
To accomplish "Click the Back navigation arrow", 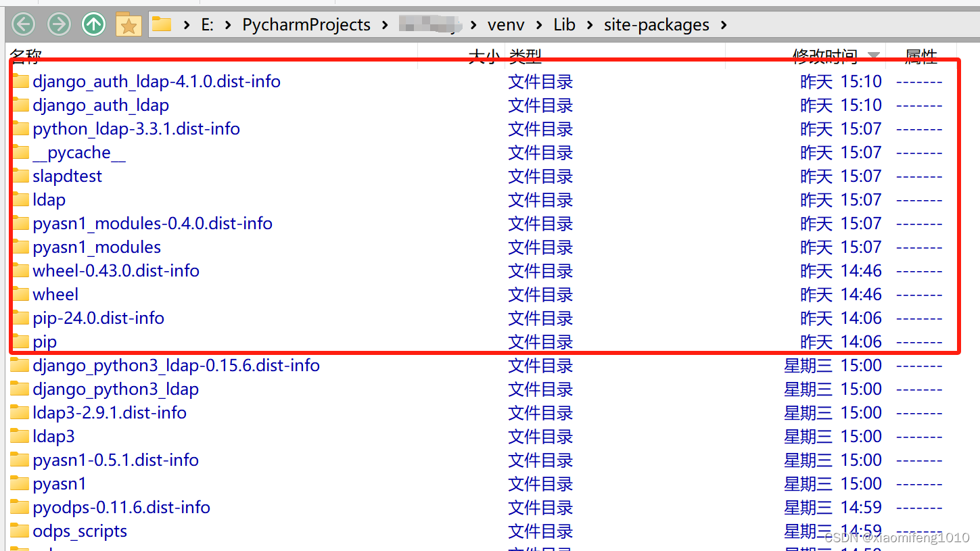I will click(24, 25).
